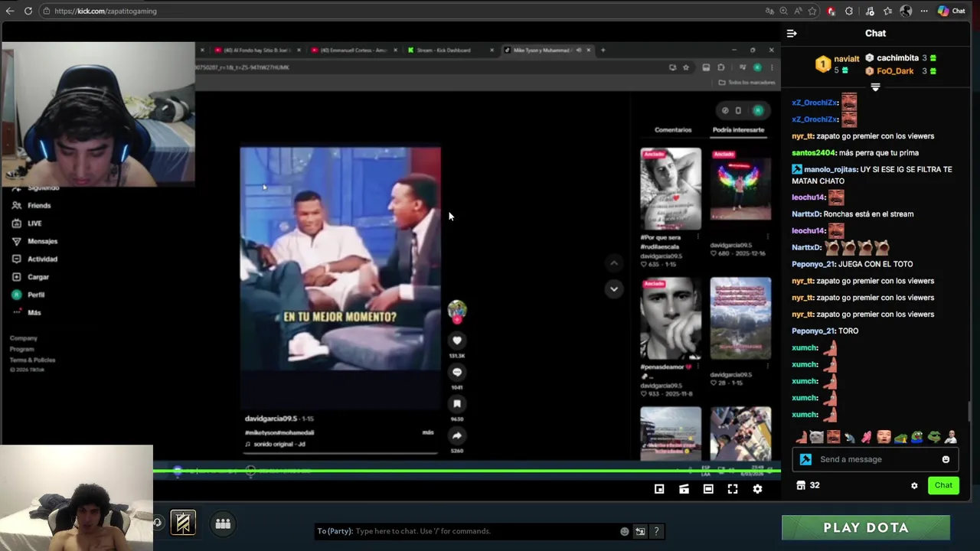This screenshot has height=551, width=980.
Task: Expand the gift leaderboard chevron
Action: (875, 87)
